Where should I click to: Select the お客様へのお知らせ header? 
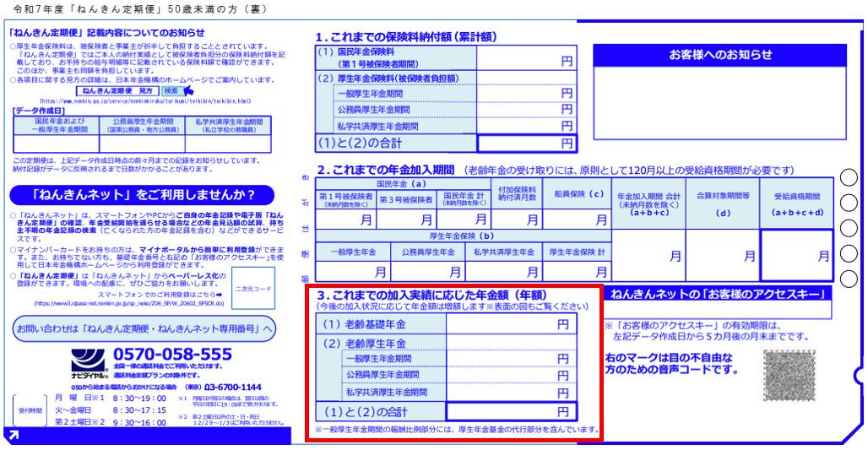[720, 54]
